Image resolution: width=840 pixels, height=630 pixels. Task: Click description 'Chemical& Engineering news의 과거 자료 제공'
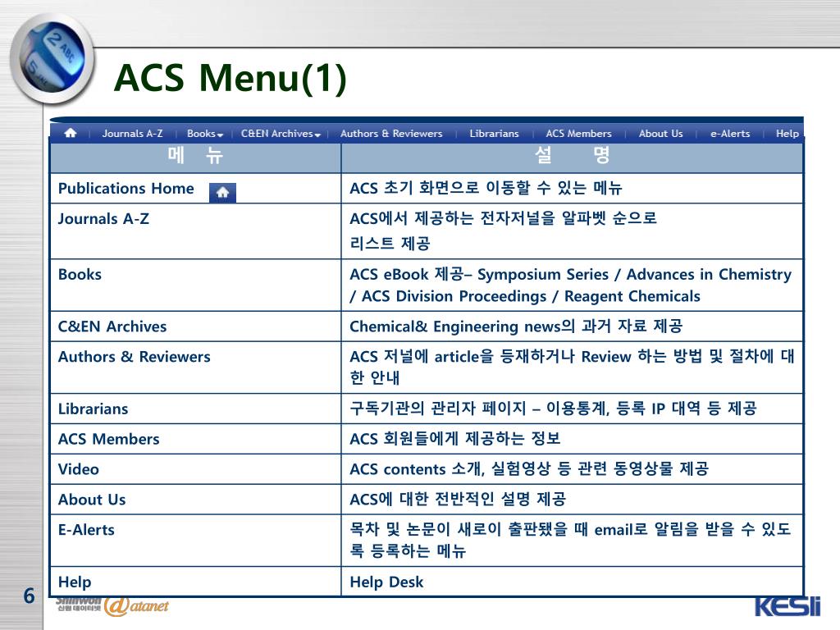coord(516,326)
